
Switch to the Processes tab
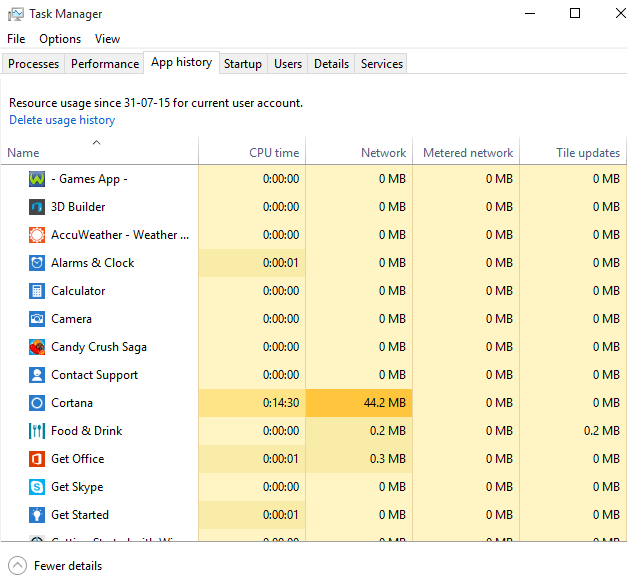point(33,64)
